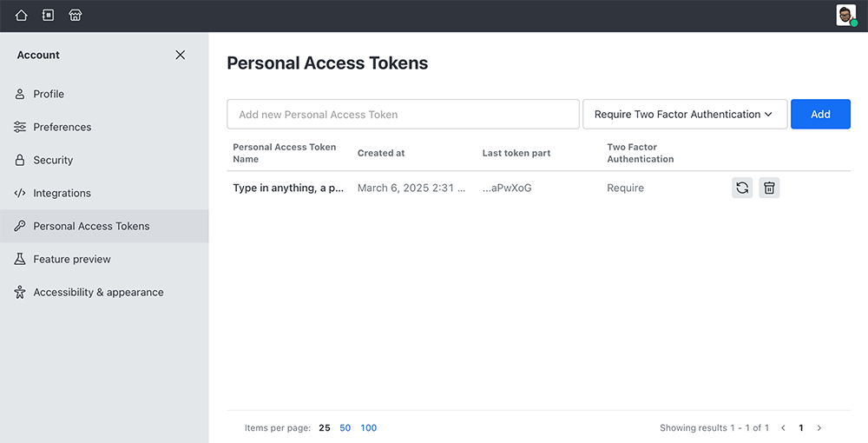Screen dimensions: 868x443
Task: Set items per page to 100
Action: (x=369, y=427)
